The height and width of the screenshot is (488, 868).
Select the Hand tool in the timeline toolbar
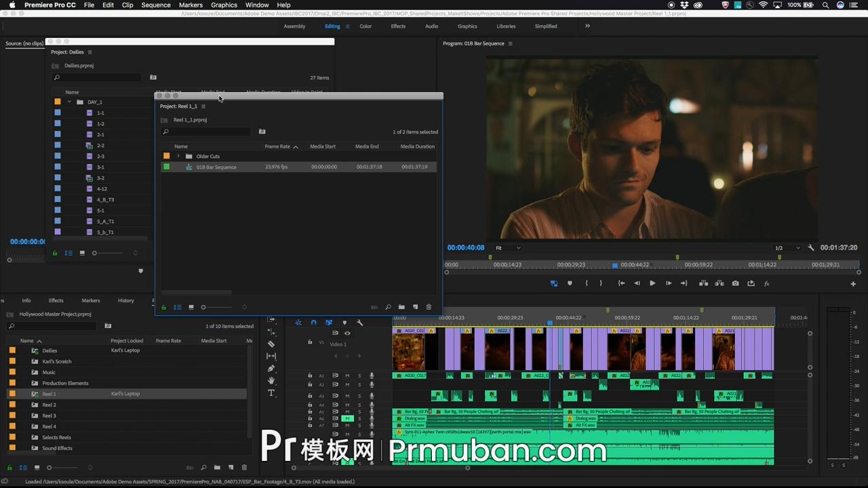271,380
